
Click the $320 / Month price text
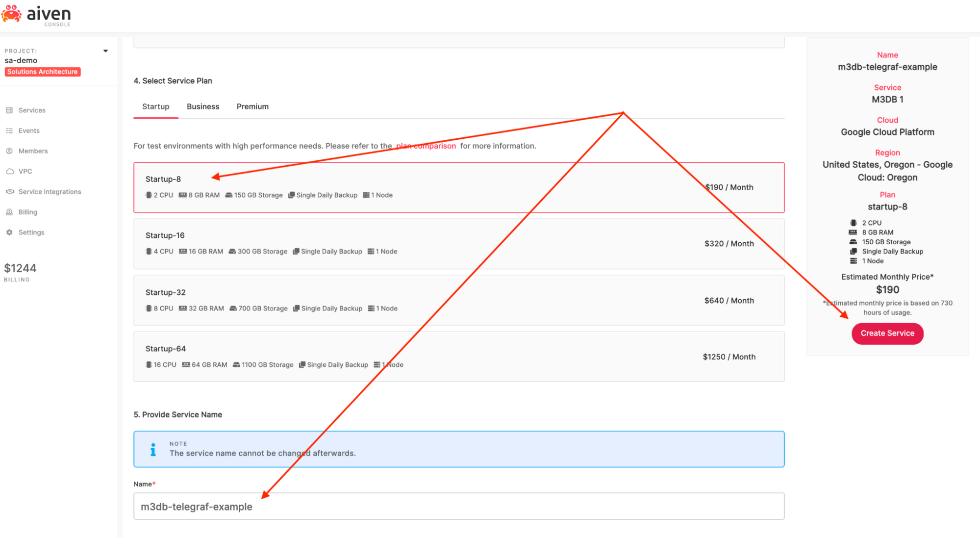pos(729,244)
